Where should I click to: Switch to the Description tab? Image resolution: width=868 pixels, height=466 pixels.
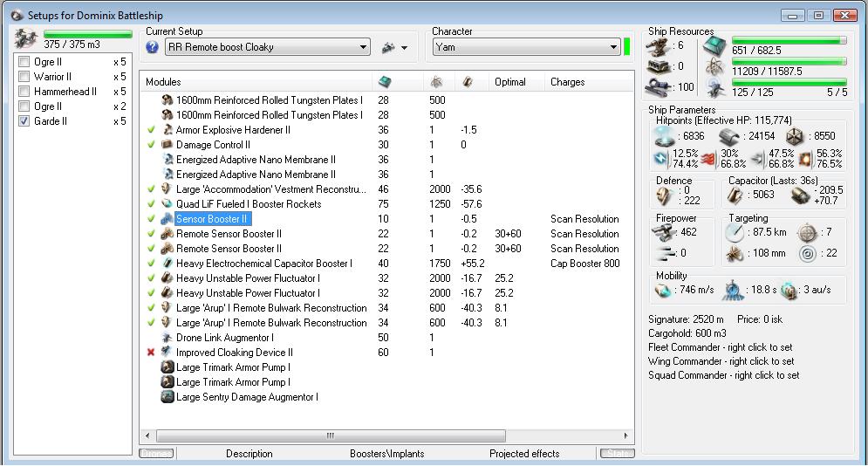click(x=249, y=454)
